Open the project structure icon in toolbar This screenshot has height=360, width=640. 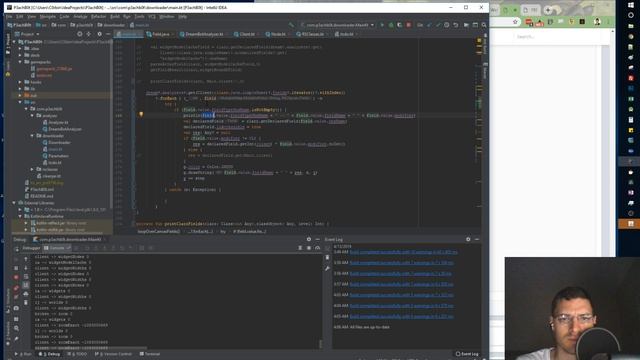466,25
